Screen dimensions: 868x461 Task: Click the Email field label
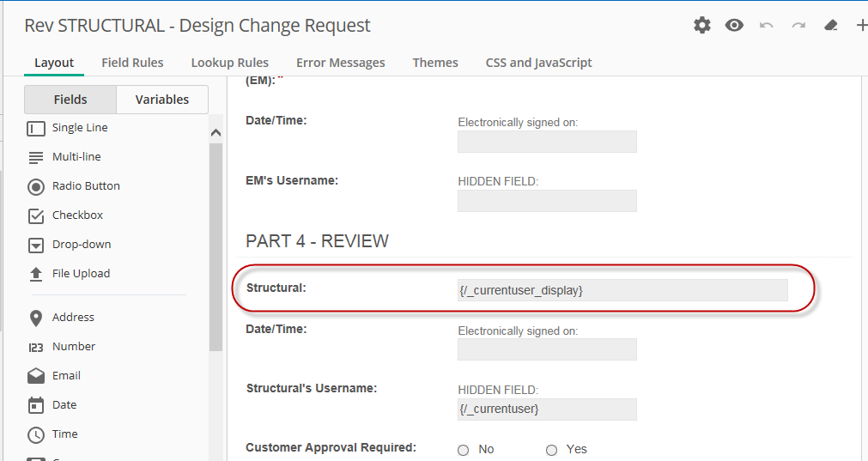click(x=66, y=376)
